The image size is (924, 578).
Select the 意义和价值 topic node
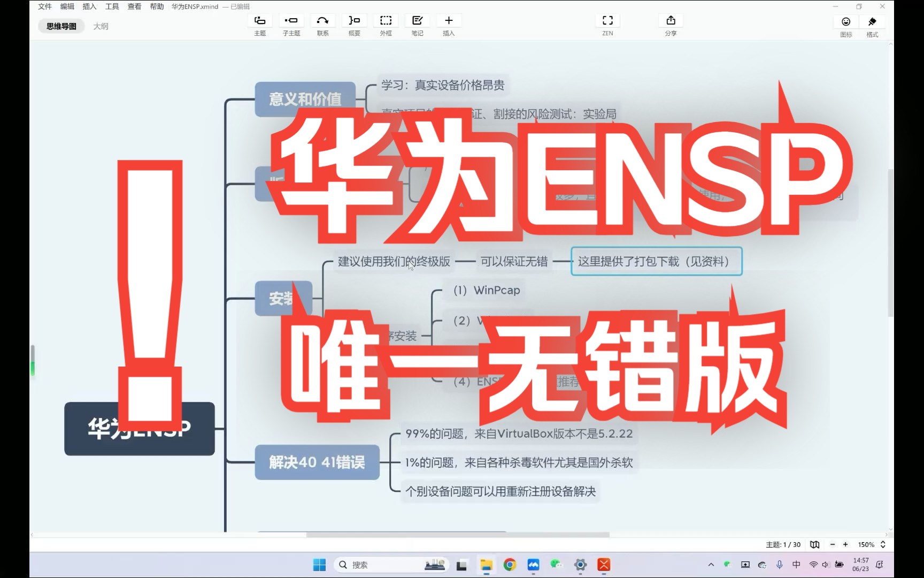pyautogui.click(x=305, y=99)
